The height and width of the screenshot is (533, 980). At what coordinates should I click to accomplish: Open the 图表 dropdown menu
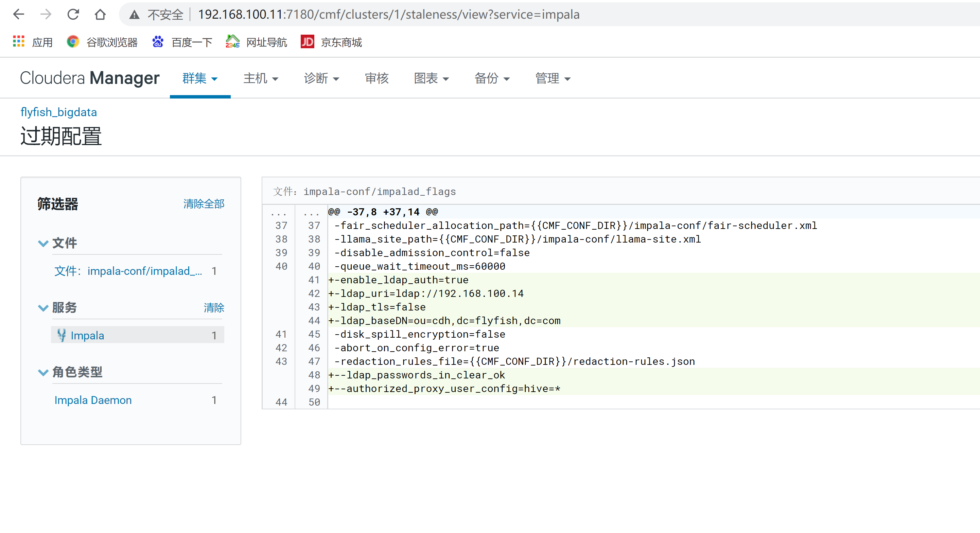click(x=432, y=78)
